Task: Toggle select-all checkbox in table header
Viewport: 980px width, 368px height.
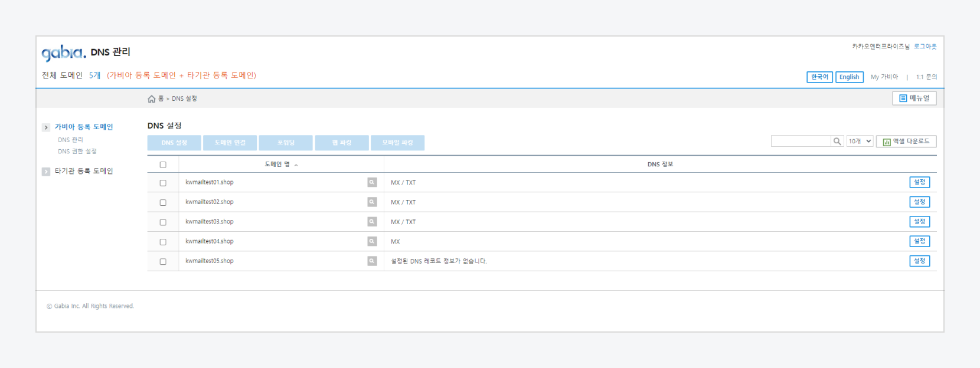Action: tap(163, 165)
